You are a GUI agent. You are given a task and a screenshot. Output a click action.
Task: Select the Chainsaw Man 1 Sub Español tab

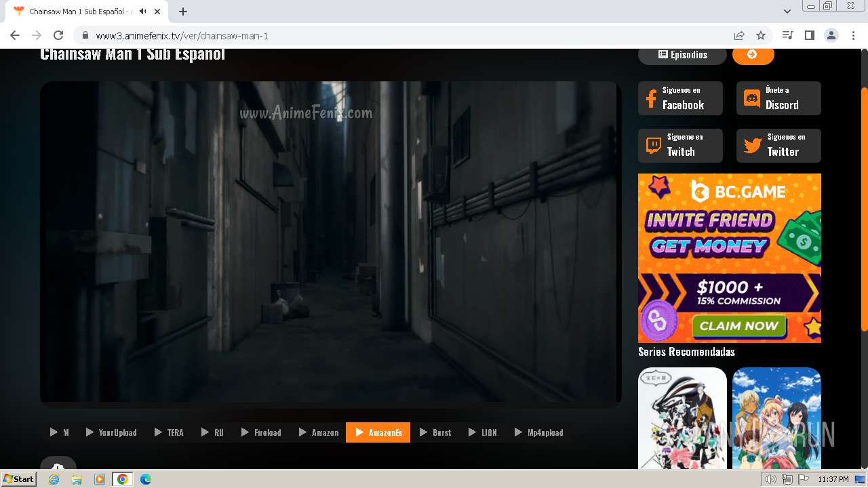[87, 12]
